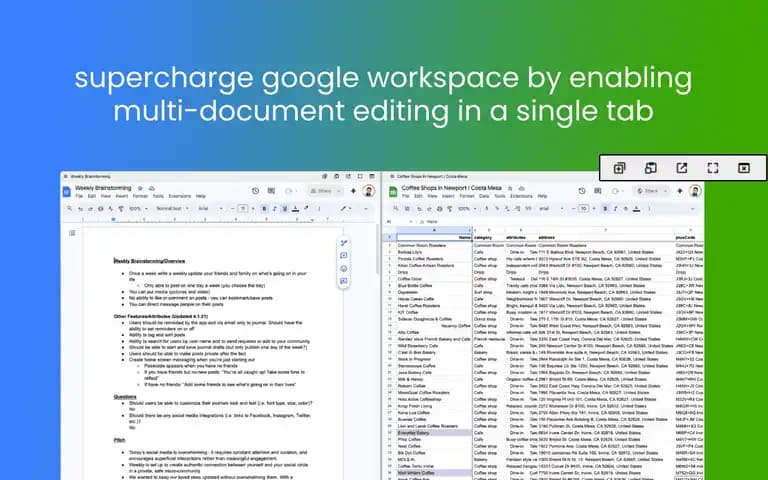The width and height of the screenshot is (768, 480).
Task: Toggle bold in the Docs toolbar
Action: click(264, 209)
